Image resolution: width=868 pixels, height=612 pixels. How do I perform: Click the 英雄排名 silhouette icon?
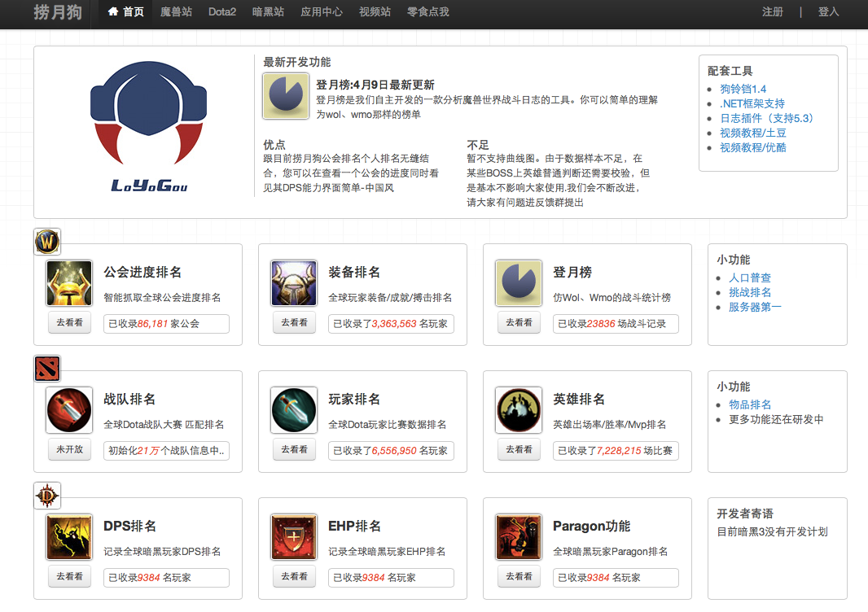[x=519, y=410]
